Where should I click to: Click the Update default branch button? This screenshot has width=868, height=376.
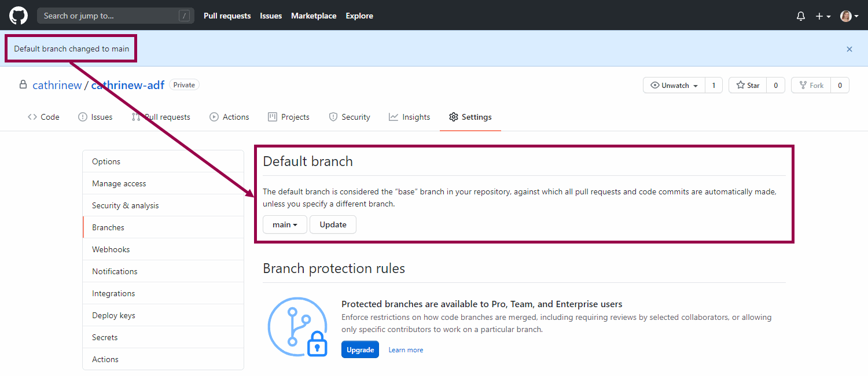pyautogui.click(x=333, y=224)
